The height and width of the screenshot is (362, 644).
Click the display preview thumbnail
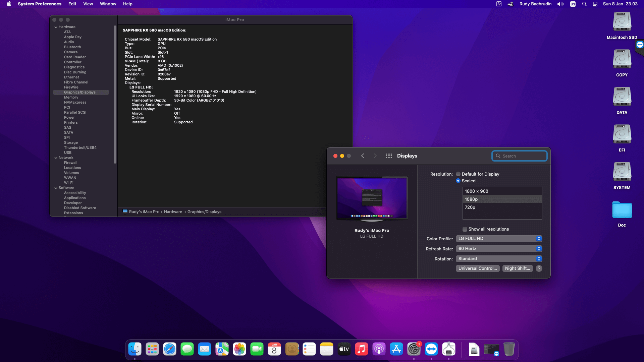[372, 198]
